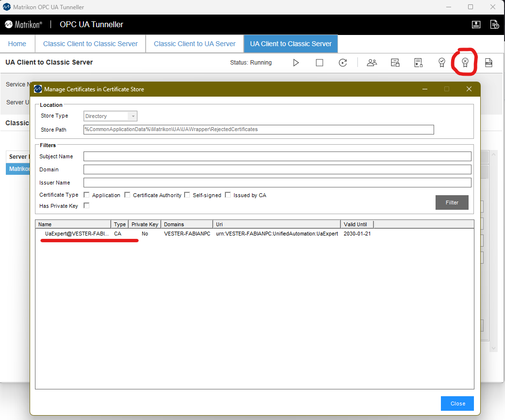Click the profile card icon in the header
Screen dimensions: 505x420
point(476,24)
